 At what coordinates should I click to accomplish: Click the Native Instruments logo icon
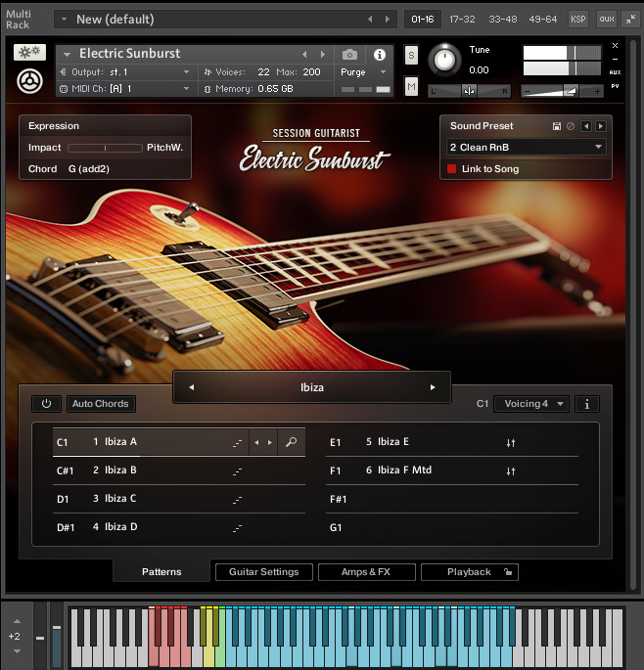[29, 81]
